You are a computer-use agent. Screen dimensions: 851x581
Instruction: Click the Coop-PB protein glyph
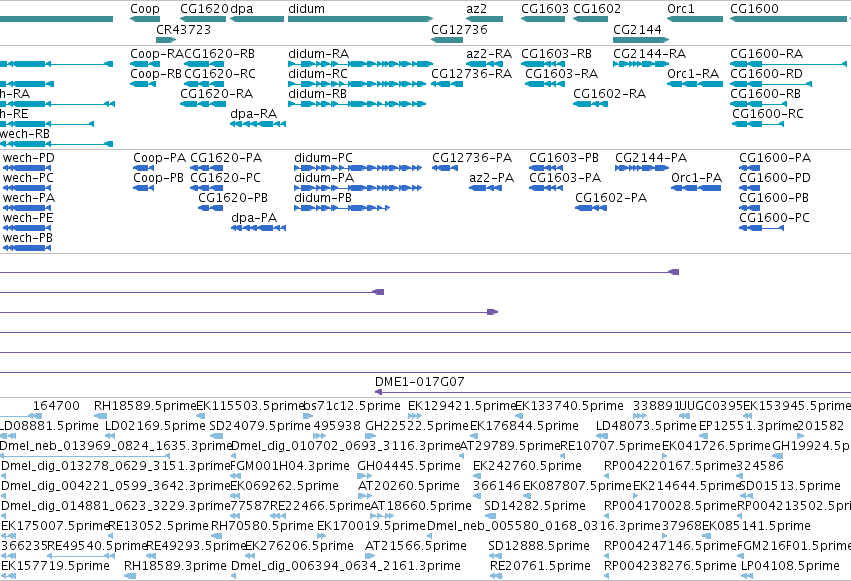tap(144, 188)
